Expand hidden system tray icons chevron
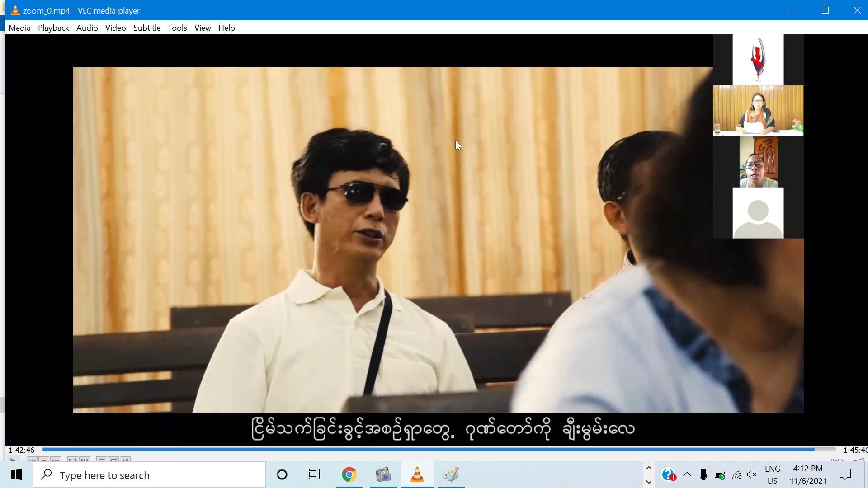The image size is (868, 488). click(x=687, y=474)
